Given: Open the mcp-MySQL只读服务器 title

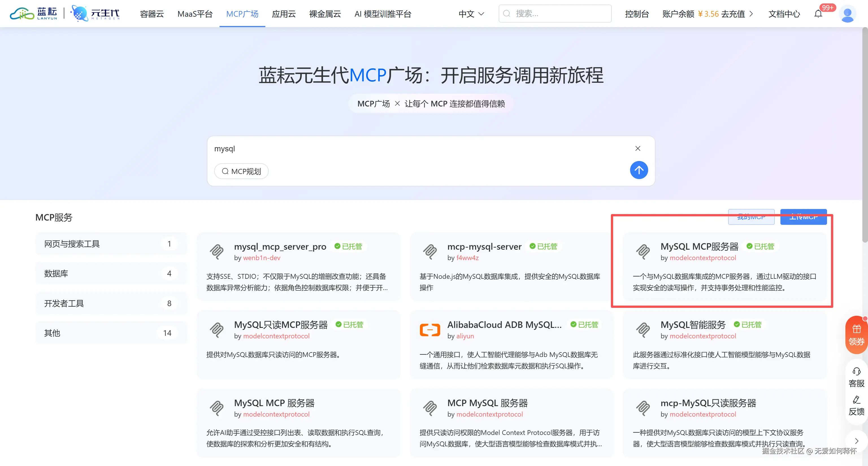Looking at the screenshot, I should click(708, 403).
